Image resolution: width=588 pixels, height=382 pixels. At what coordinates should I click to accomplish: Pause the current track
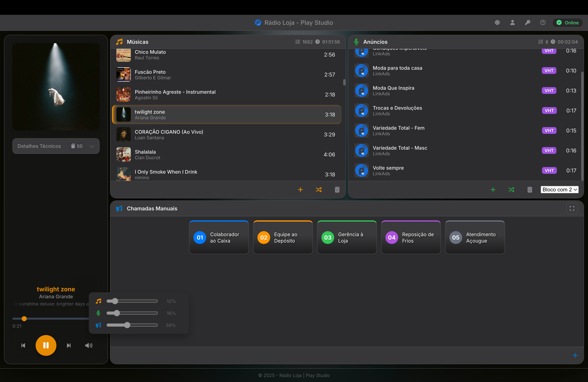point(46,345)
